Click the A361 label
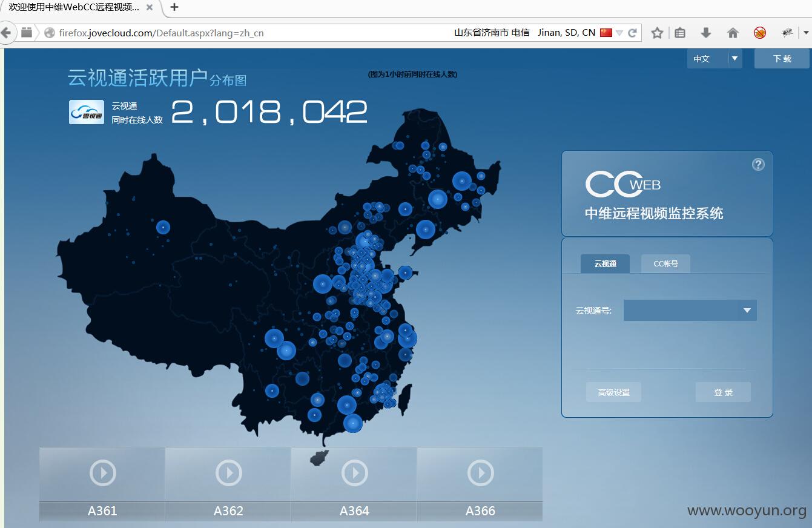This screenshot has height=528, width=812. click(102, 511)
